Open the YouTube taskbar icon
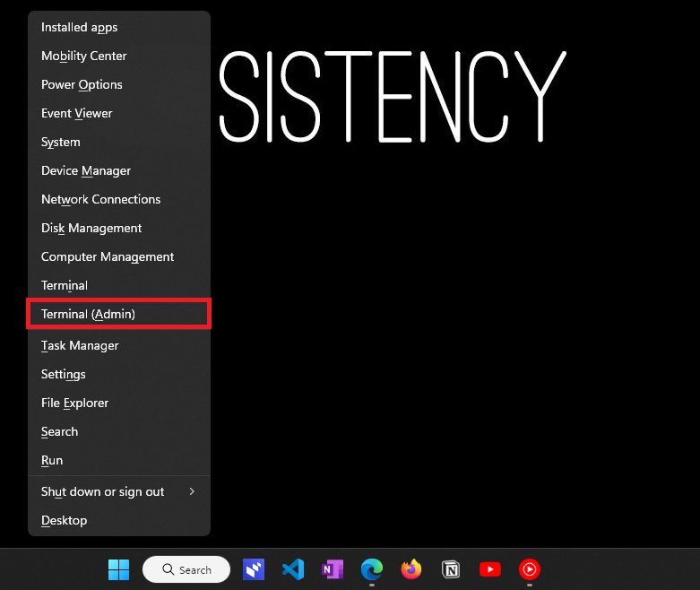Image resolution: width=700 pixels, height=590 pixels. (x=490, y=569)
